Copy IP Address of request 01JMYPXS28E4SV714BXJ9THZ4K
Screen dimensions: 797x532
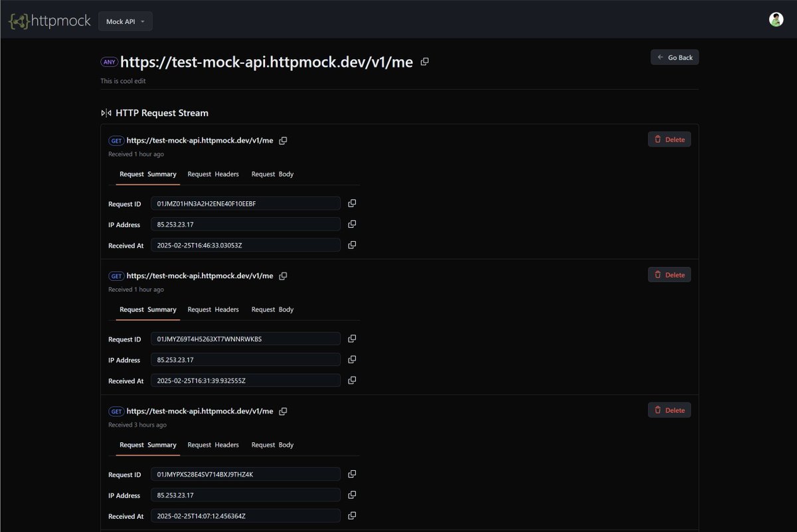352,495
